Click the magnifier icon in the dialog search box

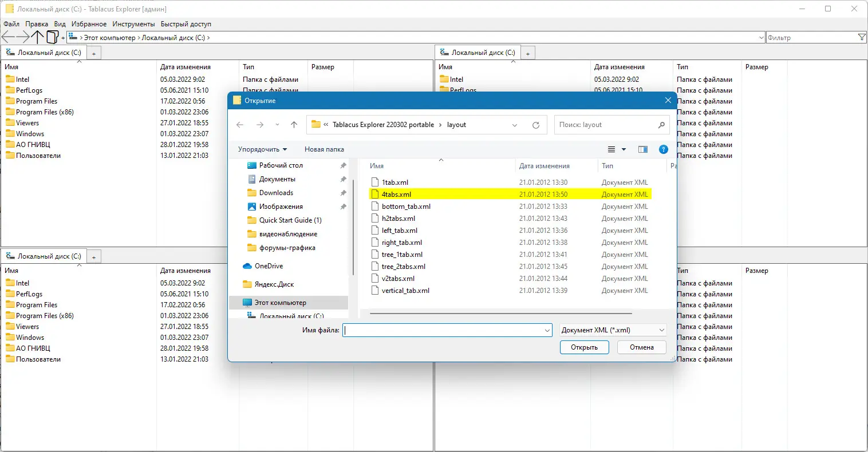(661, 125)
